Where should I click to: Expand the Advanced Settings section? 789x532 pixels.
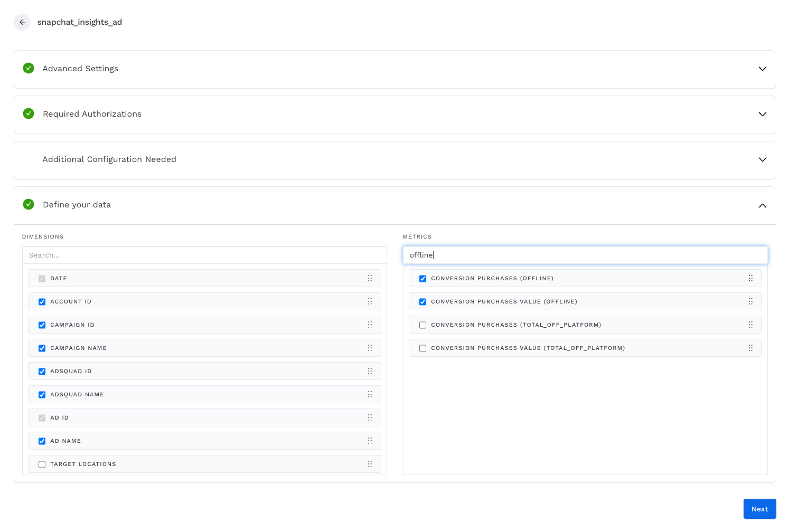[762, 69]
